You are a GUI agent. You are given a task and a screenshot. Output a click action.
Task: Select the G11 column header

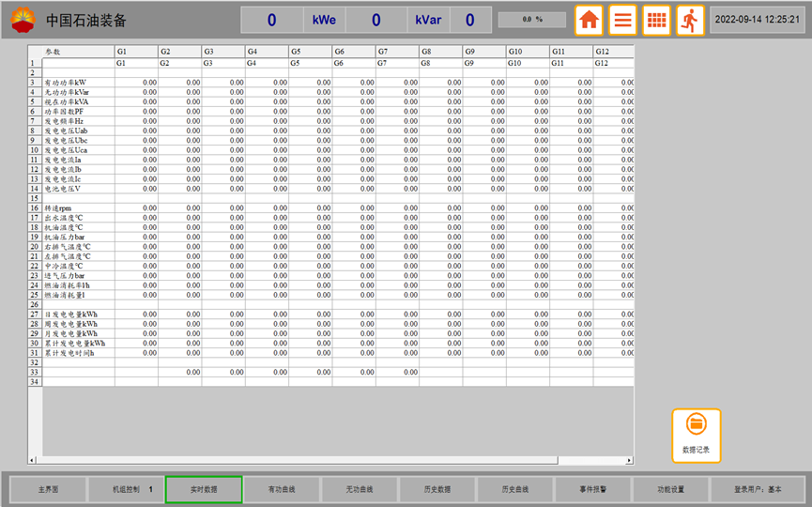(571, 52)
